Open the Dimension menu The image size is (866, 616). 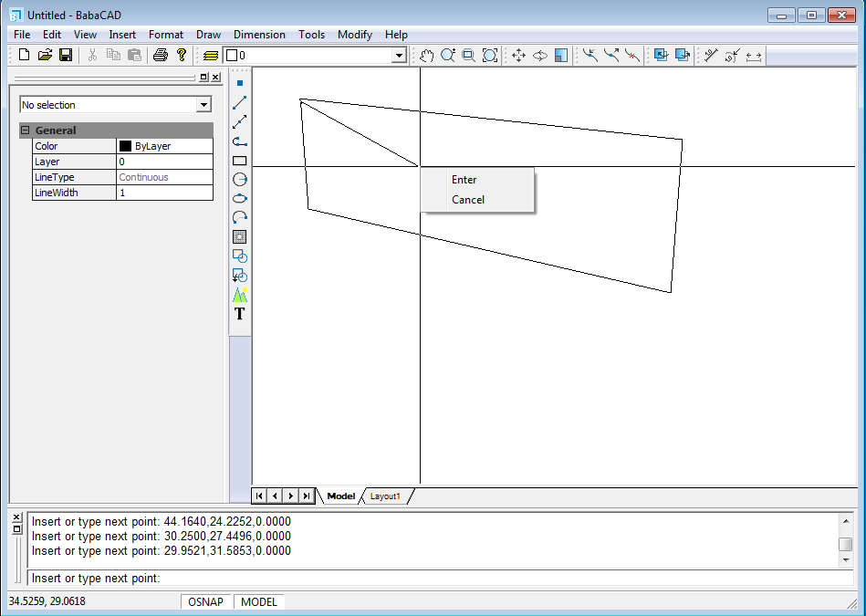(x=259, y=35)
